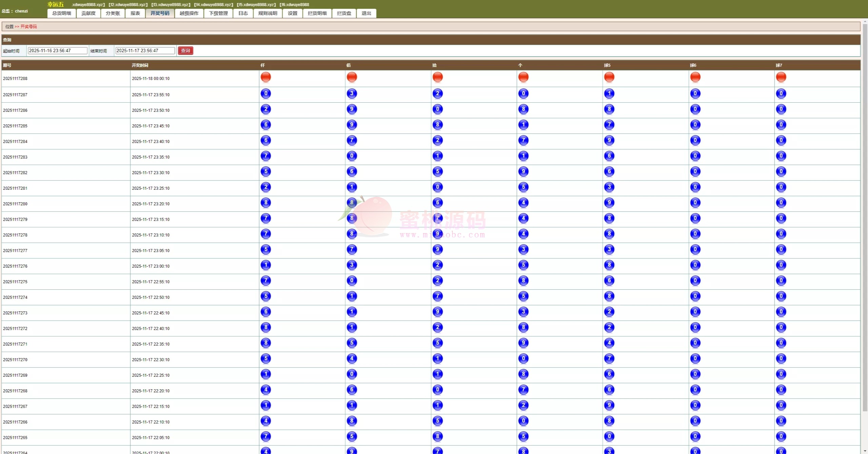This screenshot has width=868, height=454.
Task: Click the 佰 ball numbered 9 in row 20251117286
Action: 352,109
